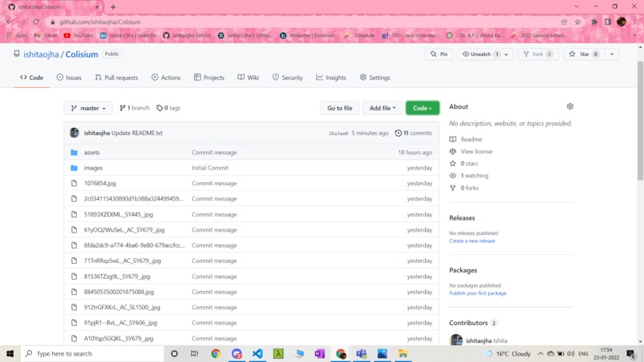The height and width of the screenshot is (362, 644).
Task: Click the About settings gear icon
Action: (570, 106)
